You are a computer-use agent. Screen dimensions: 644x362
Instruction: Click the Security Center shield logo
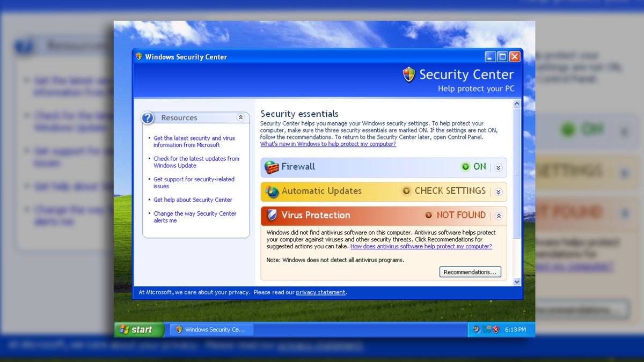pos(409,75)
